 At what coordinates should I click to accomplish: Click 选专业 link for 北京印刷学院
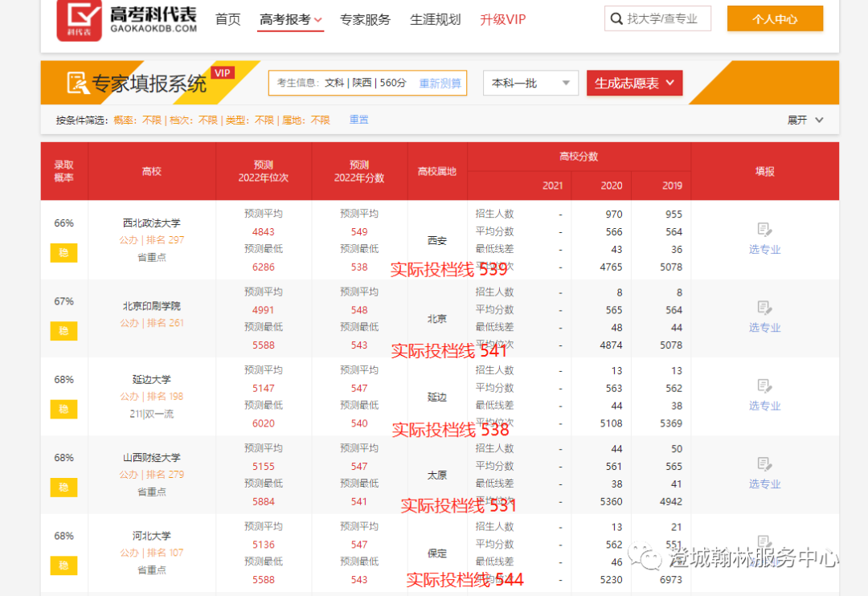(764, 328)
